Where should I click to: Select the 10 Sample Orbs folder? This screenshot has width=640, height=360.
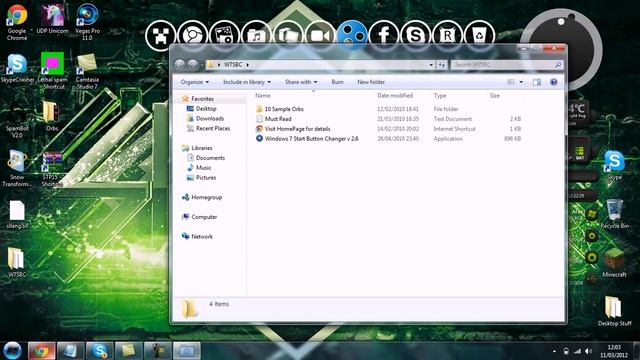[x=284, y=109]
